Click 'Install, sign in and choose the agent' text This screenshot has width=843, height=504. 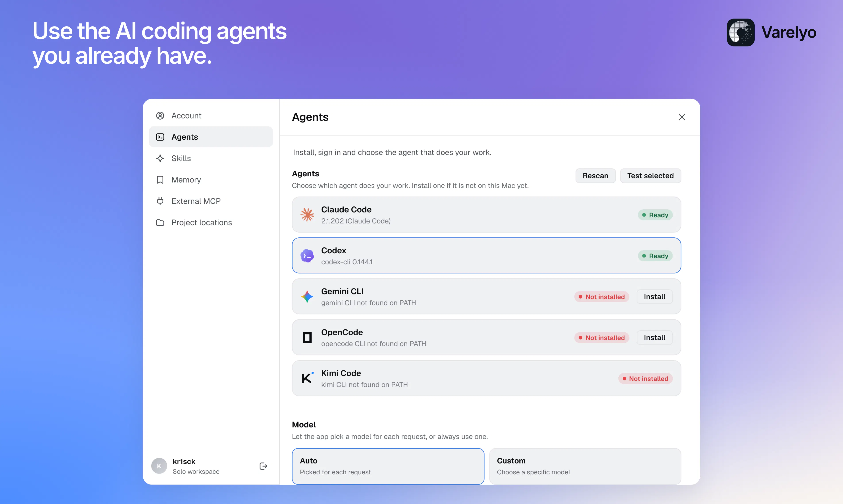click(392, 153)
